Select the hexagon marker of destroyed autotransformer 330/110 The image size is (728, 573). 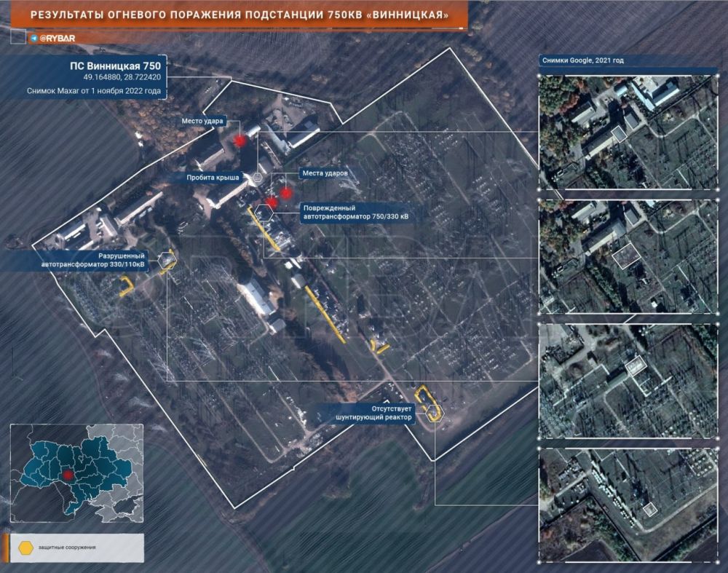click(167, 260)
